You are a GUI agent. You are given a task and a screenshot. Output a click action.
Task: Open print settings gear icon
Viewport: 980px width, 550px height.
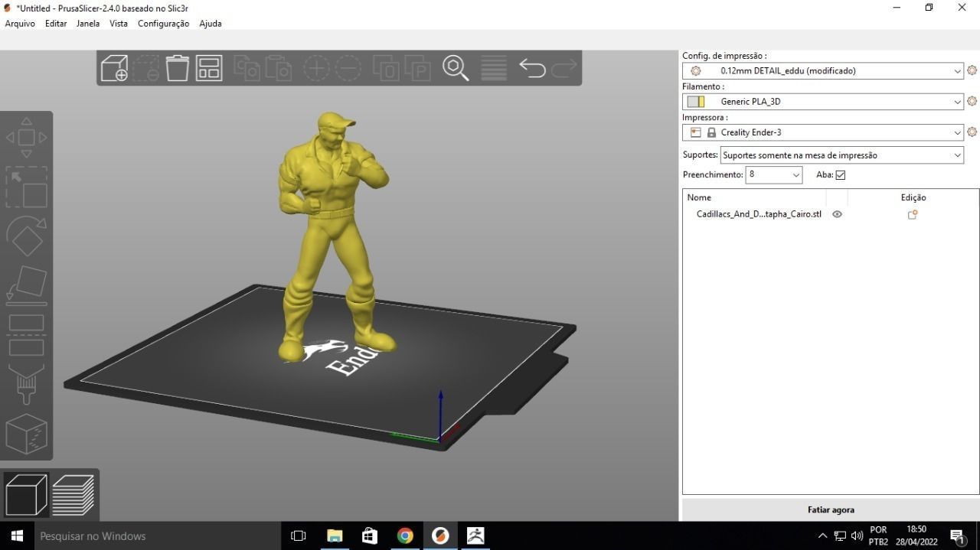click(x=972, y=70)
